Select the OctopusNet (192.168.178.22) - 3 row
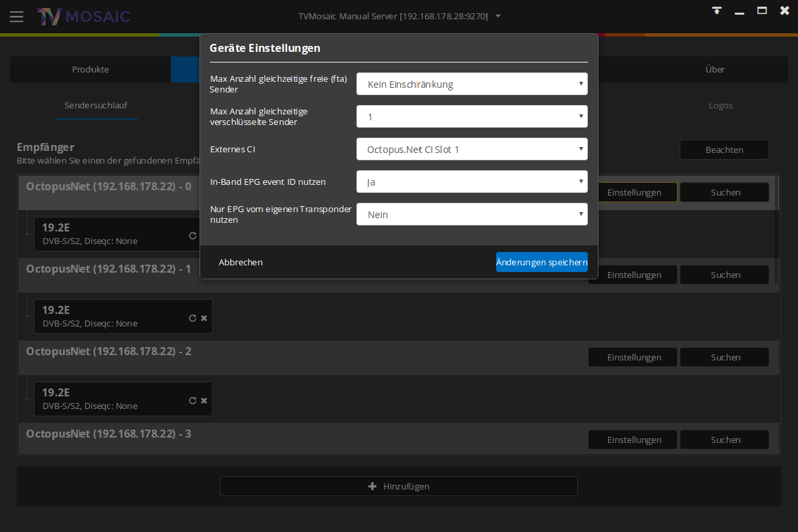Image resolution: width=798 pixels, height=532 pixels. click(x=398, y=439)
